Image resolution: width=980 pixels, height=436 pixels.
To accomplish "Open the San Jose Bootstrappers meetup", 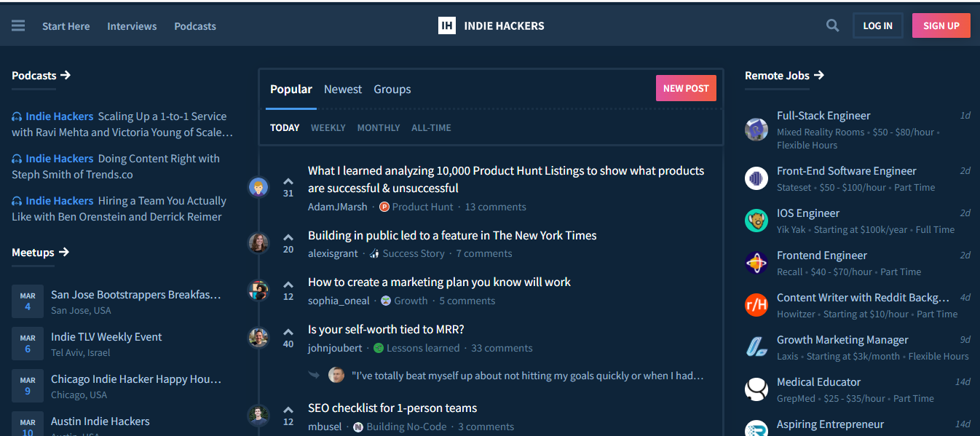I will pos(135,295).
